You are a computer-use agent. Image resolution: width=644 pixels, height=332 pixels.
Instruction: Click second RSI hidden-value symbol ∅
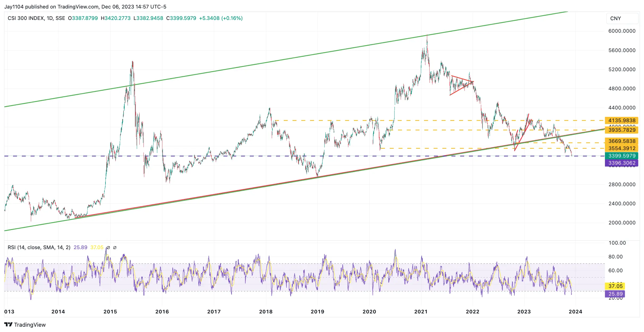coord(115,248)
